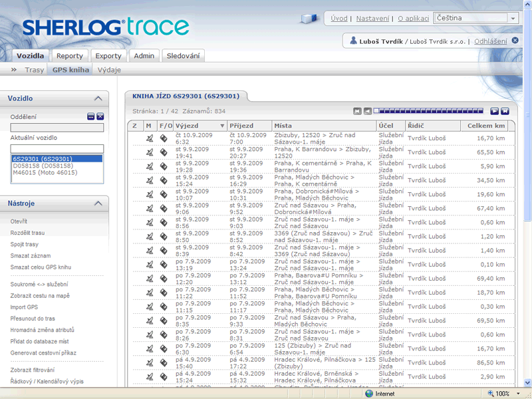
Task: Click Zobrazit filtrování tool
Action: pos(32,370)
